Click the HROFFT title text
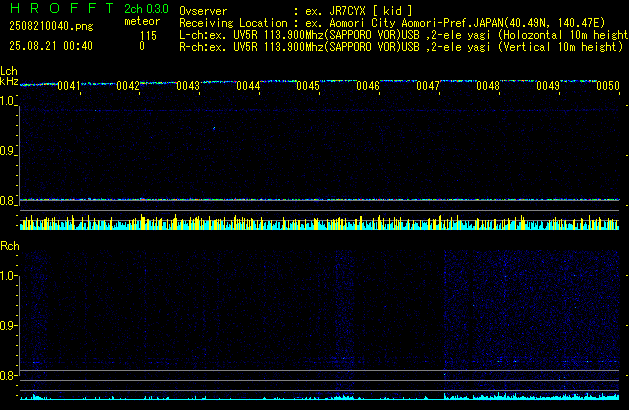The image size is (629, 410). pos(62,8)
